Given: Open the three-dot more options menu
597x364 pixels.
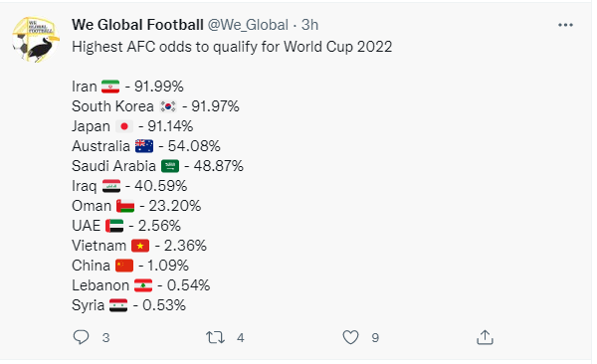Looking at the screenshot, I should point(565,25).
